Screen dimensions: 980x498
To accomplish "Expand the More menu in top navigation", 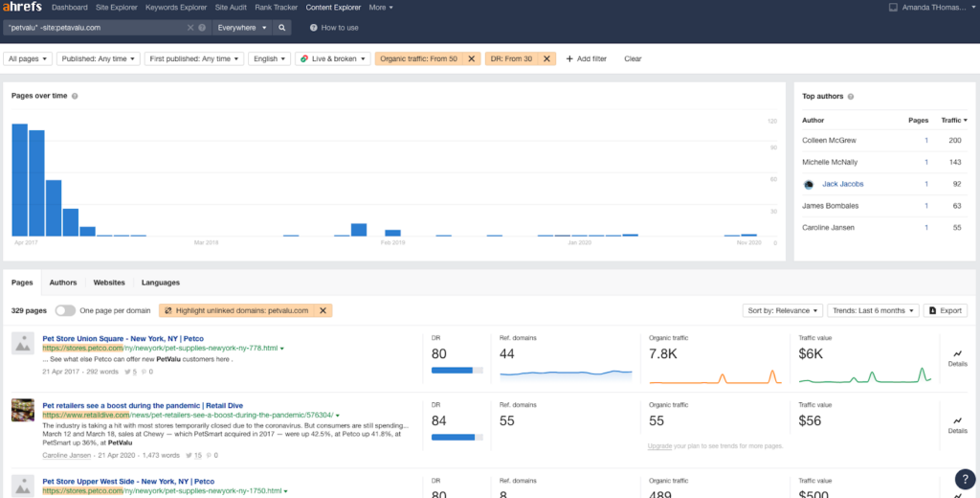I will [381, 8].
